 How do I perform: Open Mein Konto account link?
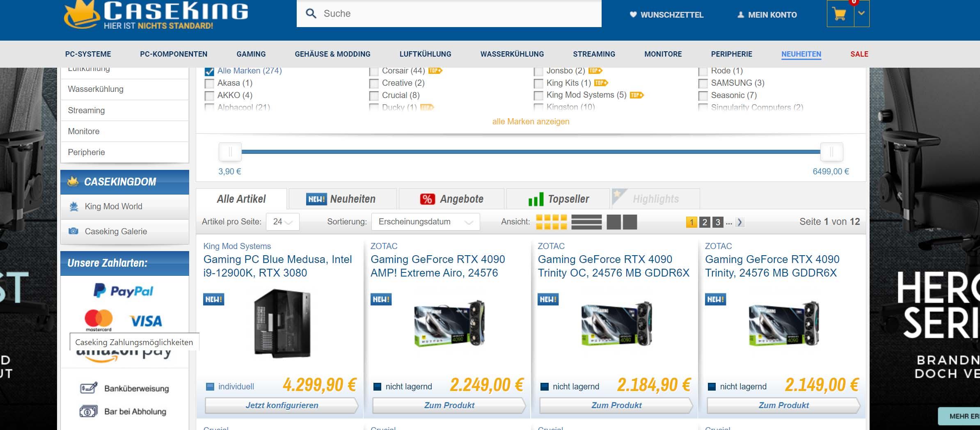coord(767,15)
